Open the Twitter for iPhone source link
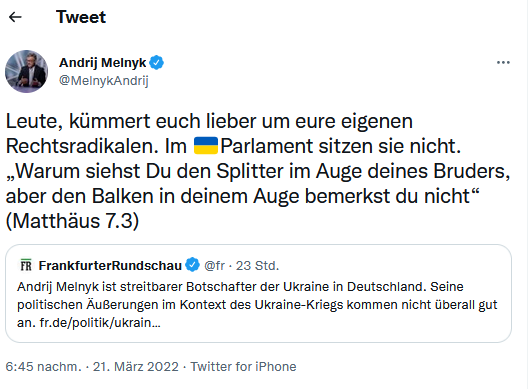 click(x=243, y=367)
